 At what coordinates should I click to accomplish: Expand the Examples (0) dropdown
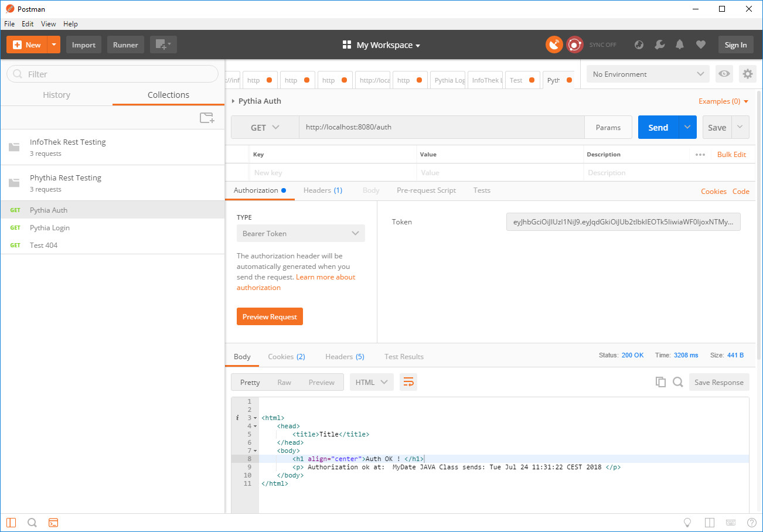[x=723, y=101]
